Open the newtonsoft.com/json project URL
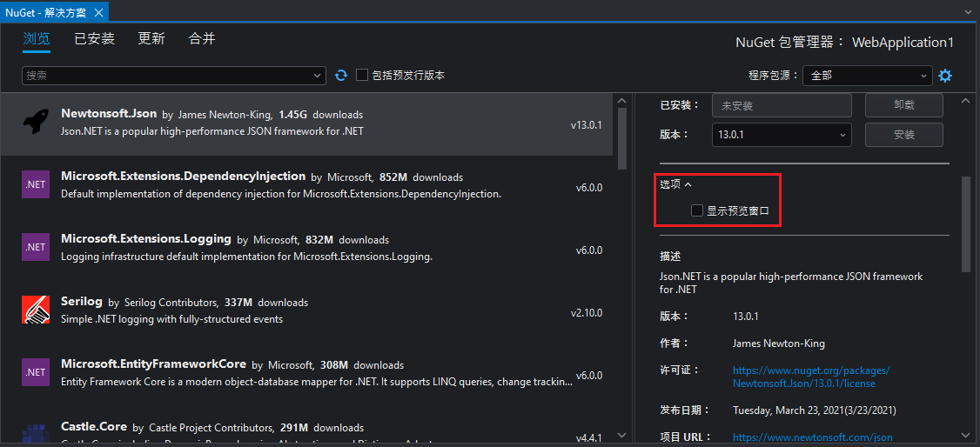 [813, 437]
